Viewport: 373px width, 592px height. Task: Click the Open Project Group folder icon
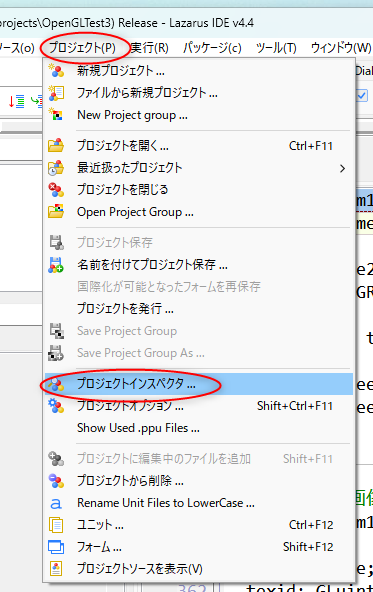[56, 212]
